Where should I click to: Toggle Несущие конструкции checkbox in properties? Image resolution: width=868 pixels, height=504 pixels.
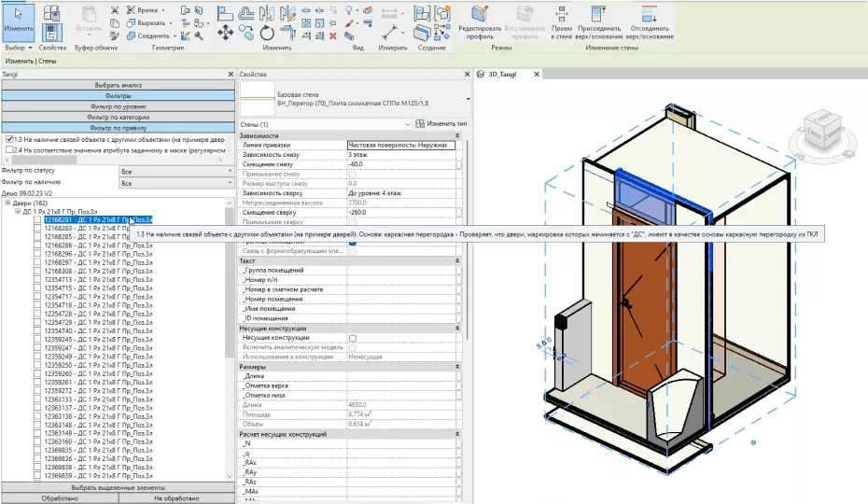click(352, 338)
